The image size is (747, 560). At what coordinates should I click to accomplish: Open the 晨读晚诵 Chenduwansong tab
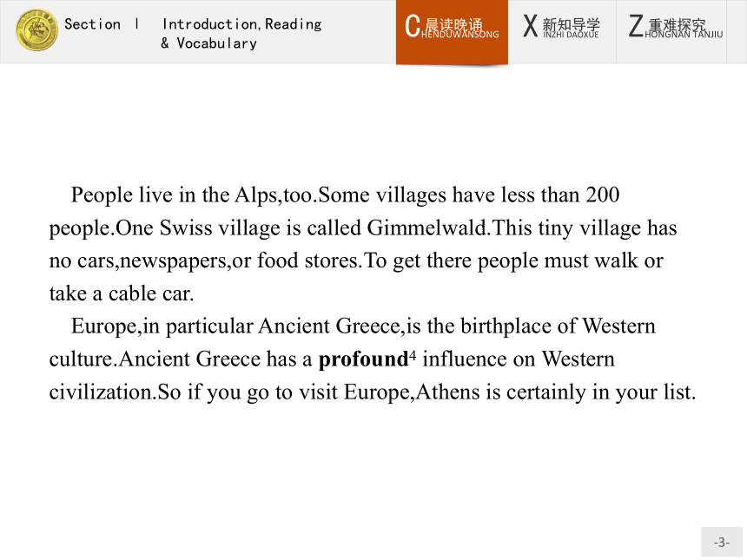(452, 31)
